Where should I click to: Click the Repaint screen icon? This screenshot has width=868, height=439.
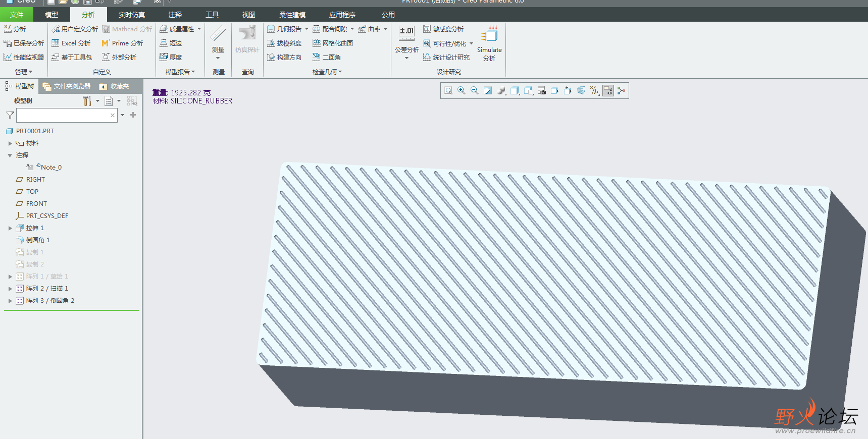pos(488,91)
